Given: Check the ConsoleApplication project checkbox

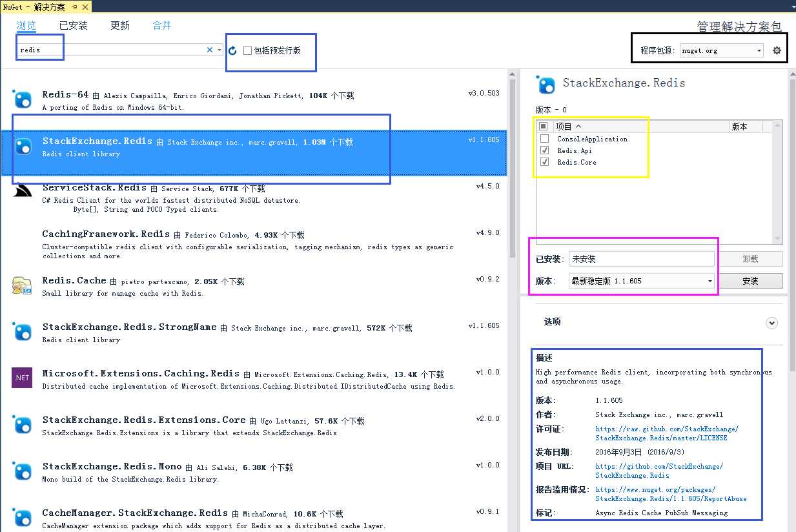Looking at the screenshot, I should [544, 139].
